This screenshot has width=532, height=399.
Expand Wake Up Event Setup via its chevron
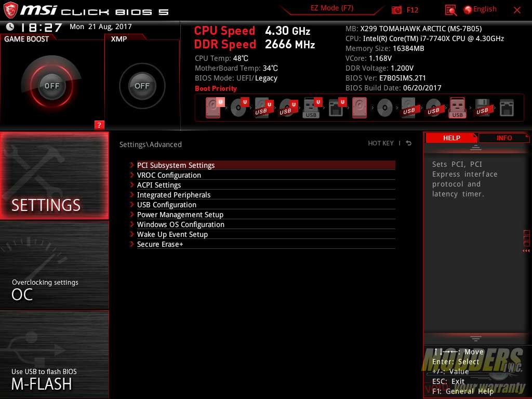tap(132, 234)
